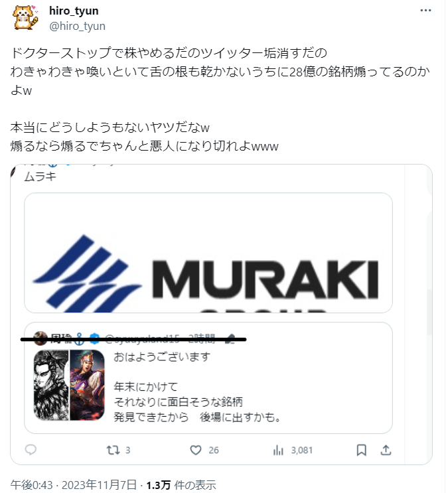Like the post with the heart icon
Viewport: 448px width, 493px height.
pyautogui.click(x=196, y=450)
